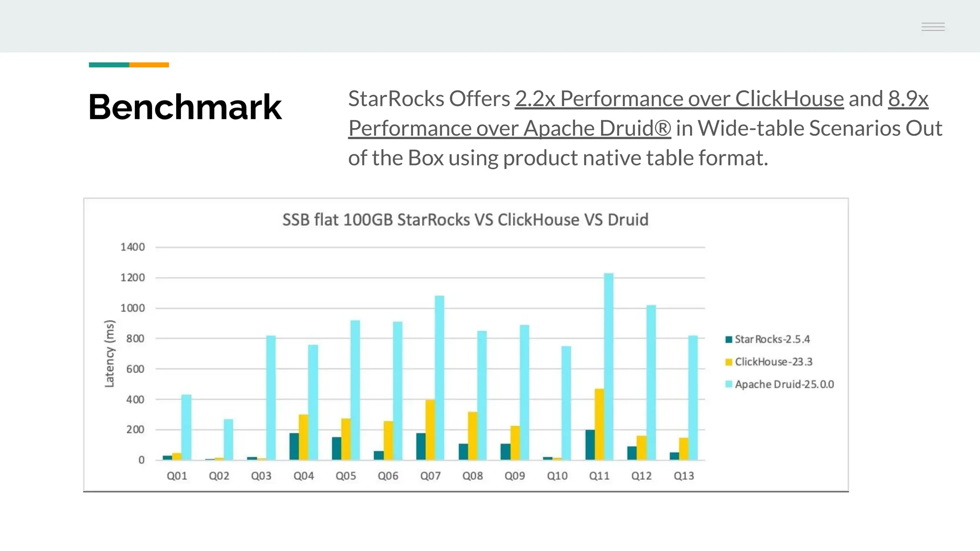The image size is (980, 551).
Task: Click the Q04 x-axis label
Action: pos(304,476)
